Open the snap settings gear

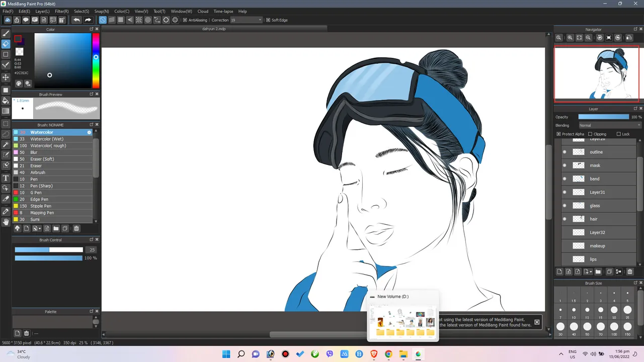pos(175,20)
